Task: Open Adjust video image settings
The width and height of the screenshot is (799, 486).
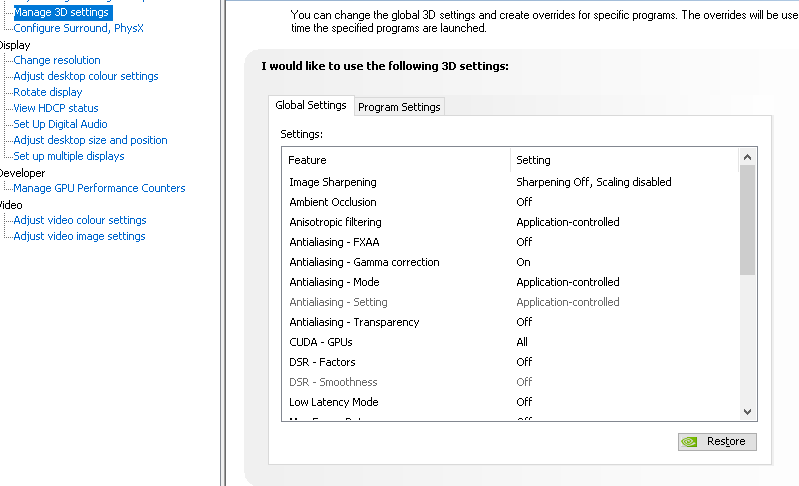Action: 79,236
